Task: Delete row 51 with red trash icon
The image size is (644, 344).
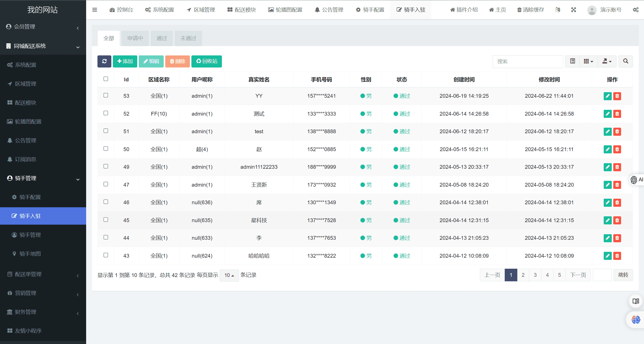Action: point(617,131)
